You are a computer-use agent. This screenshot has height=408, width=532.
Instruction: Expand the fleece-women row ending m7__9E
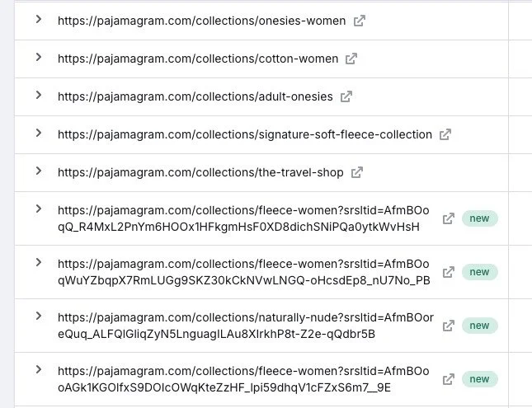pos(39,370)
